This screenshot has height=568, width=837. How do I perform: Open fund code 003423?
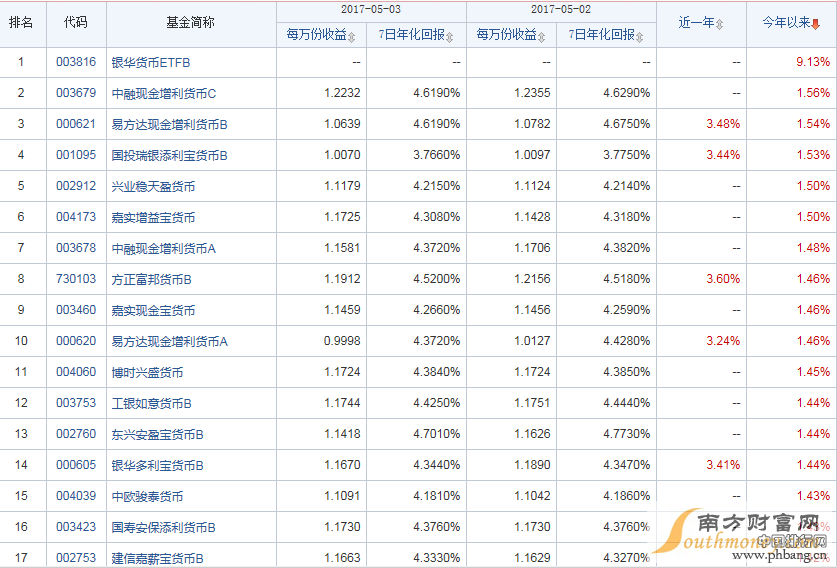point(76,526)
